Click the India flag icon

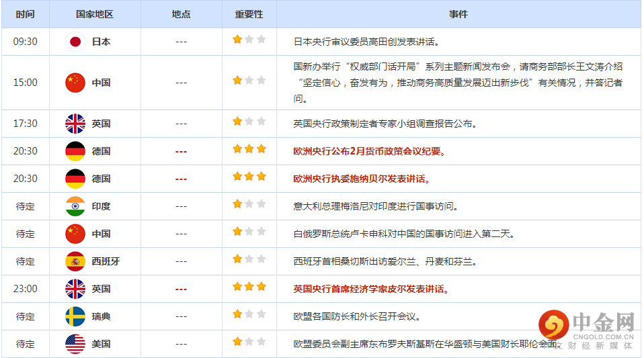point(75,206)
